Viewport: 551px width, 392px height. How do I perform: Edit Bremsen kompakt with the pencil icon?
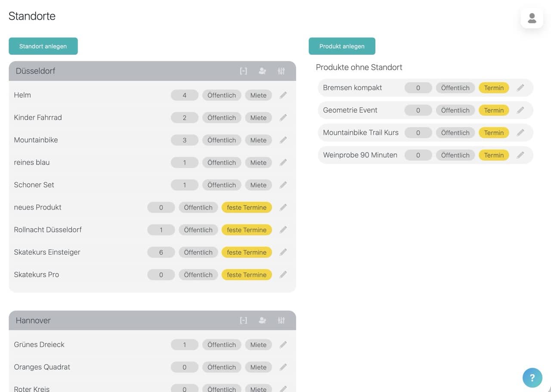click(520, 88)
